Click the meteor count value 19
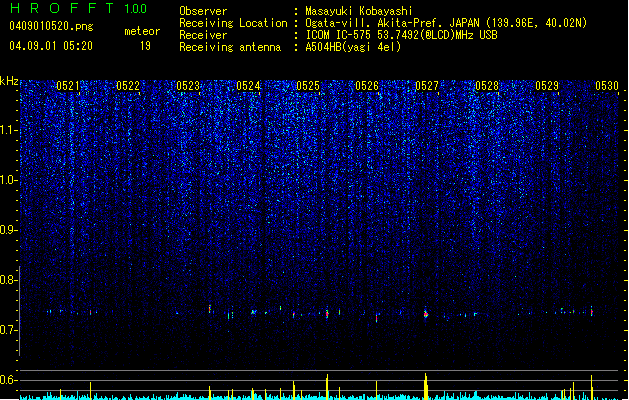The width and height of the screenshot is (629, 400). (x=145, y=46)
